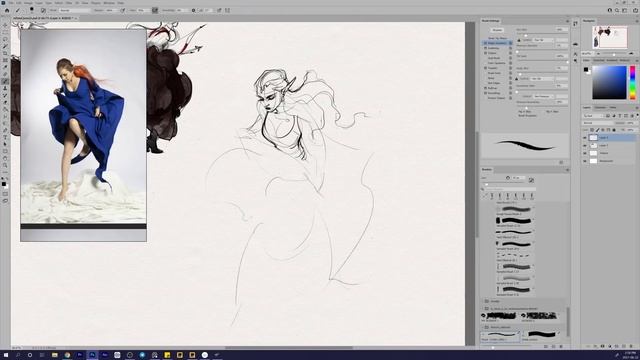Click inside the color picker field
640x360 pixels.
(609, 82)
